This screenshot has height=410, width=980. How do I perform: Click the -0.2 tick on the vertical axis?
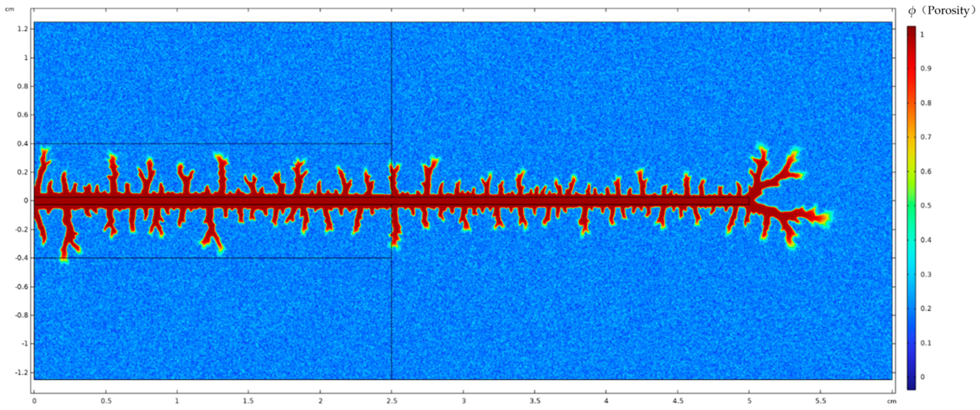coord(22,229)
